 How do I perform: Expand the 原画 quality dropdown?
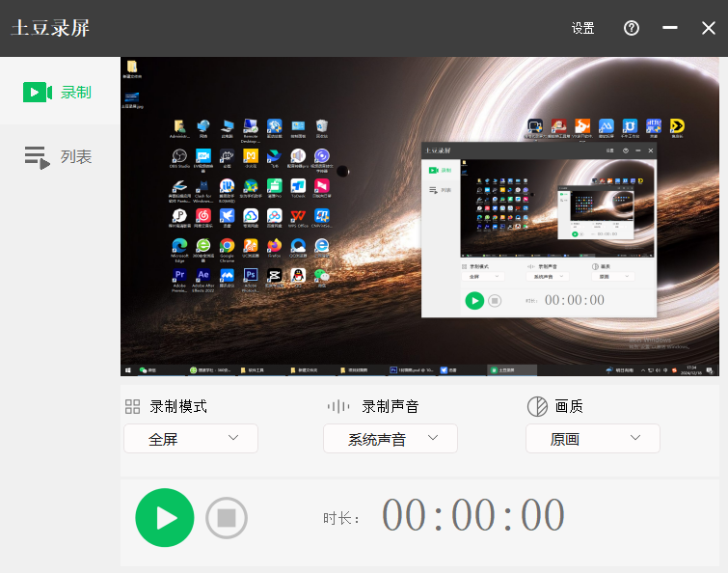(x=592, y=438)
